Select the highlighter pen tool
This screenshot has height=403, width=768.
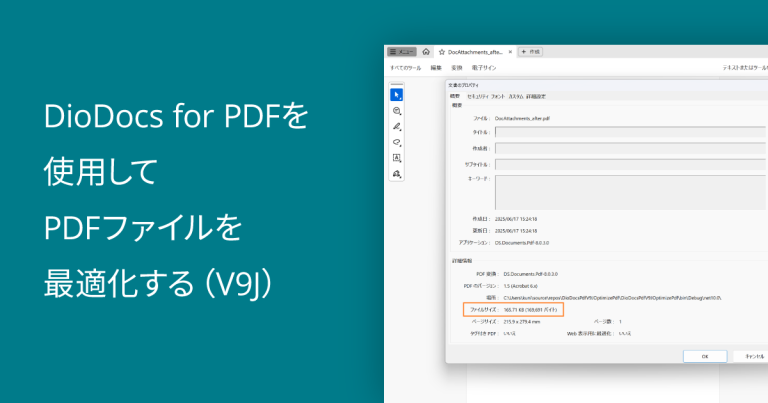[397, 127]
